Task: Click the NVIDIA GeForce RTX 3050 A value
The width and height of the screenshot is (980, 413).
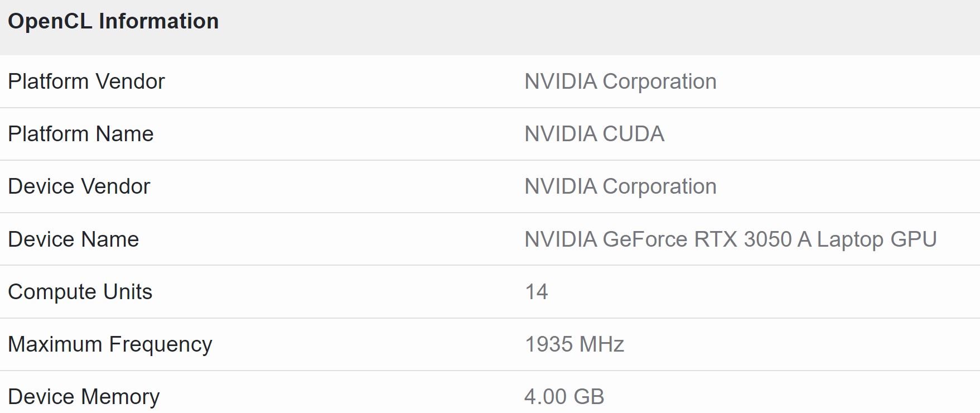Action: coord(730,239)
